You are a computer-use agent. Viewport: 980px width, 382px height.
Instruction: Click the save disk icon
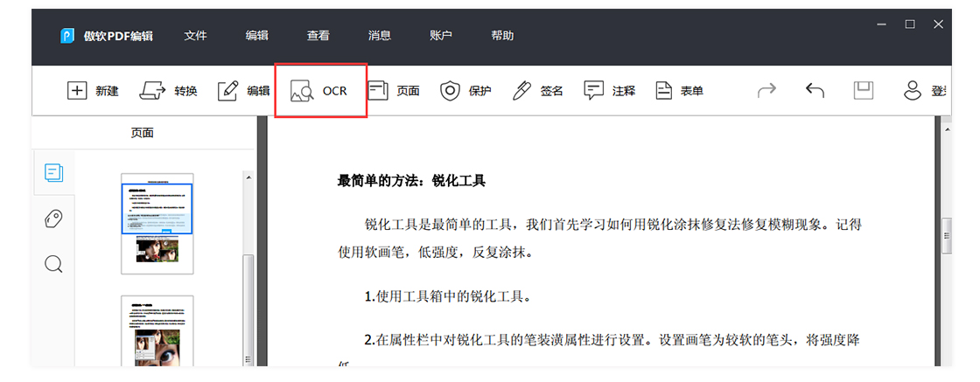click(863, 91)
